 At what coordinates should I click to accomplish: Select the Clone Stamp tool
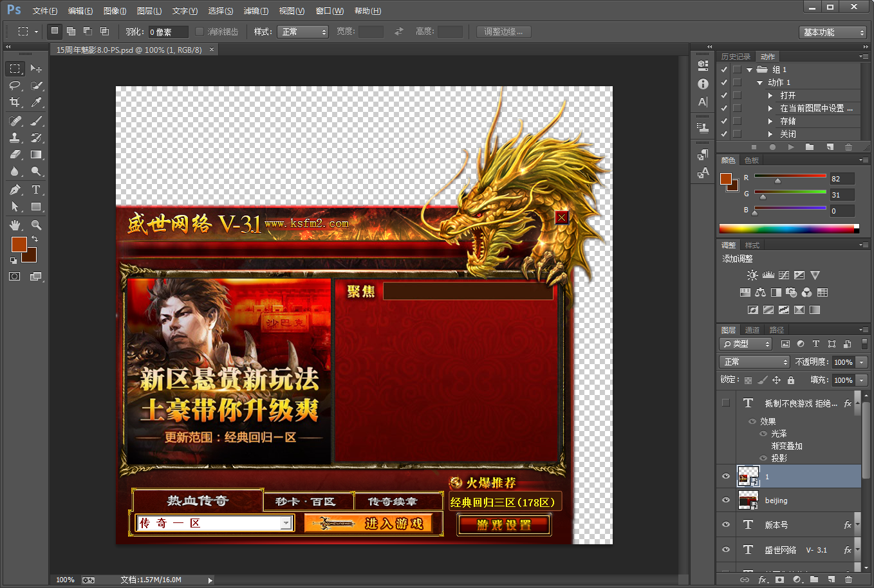15,138
